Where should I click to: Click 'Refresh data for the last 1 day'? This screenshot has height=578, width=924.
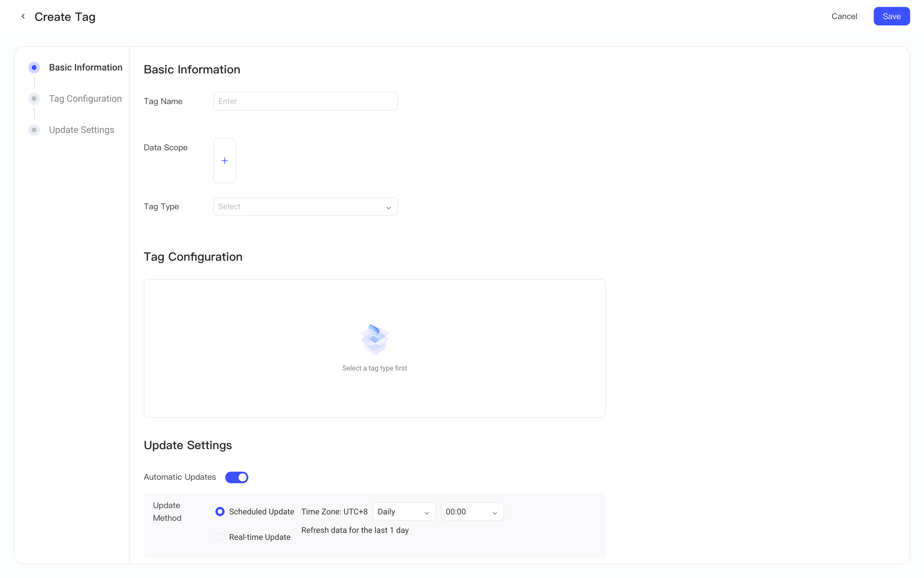click(x=355, y=530)
